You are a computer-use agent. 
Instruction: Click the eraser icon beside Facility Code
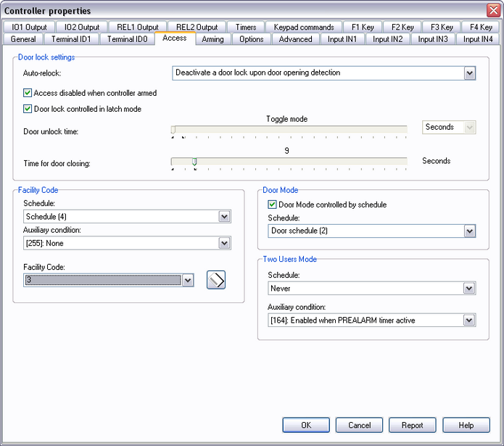pyautogui.click(x=216, y=280)
